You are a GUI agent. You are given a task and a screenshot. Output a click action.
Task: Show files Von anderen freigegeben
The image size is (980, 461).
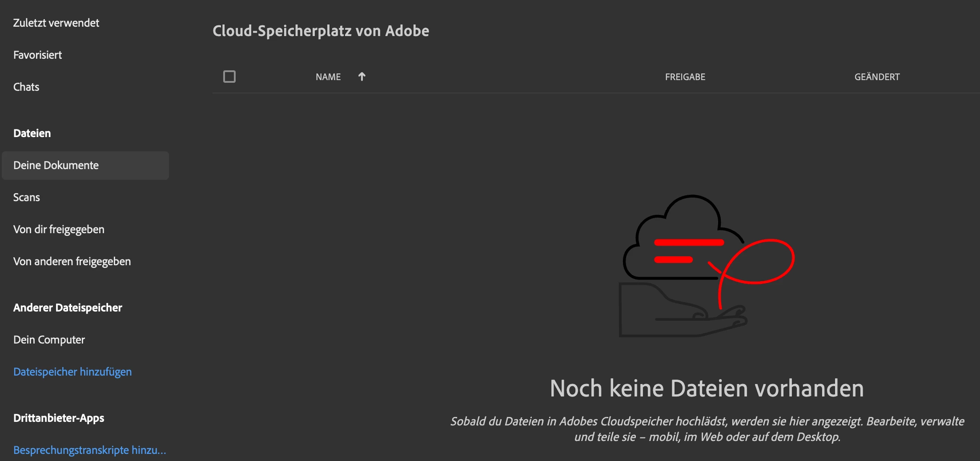[72, 262]
